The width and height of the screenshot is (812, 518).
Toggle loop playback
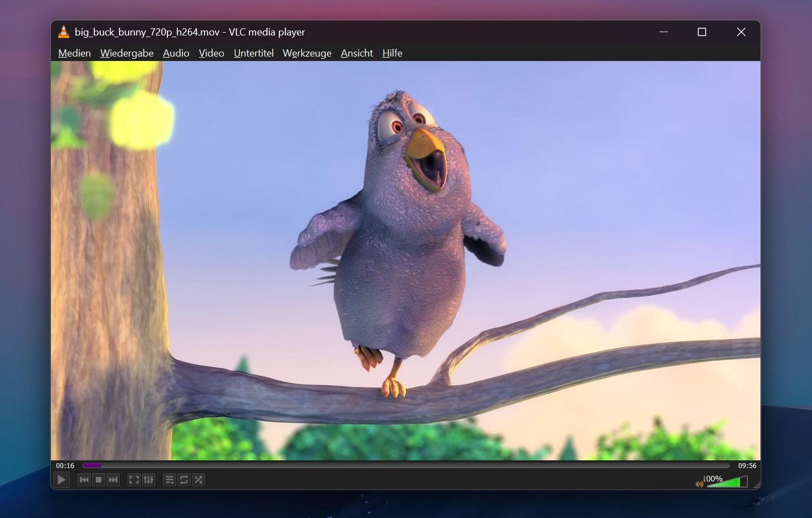coord(183,480)
